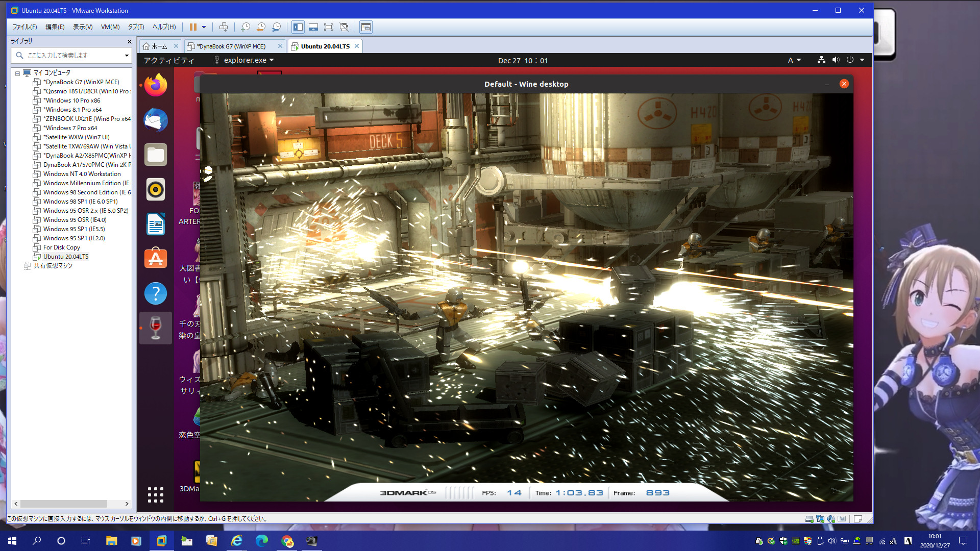980x551 pixels.
Task: Send Ctrl+Alt+Del to the guest from the toolbar
Action: [x=224, y=27]
